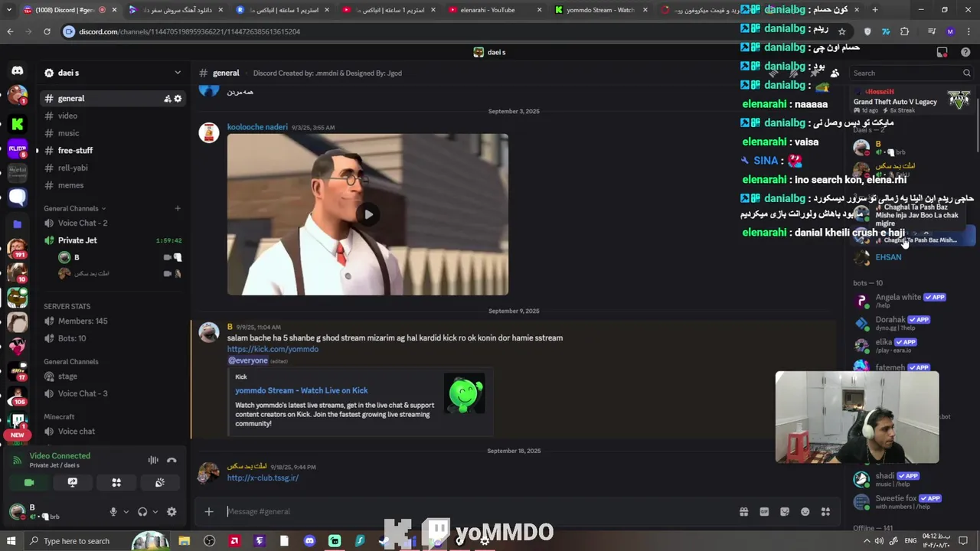Screen dimensions: 980x551
Task: Play the koolooche naderi video
Action: [367, 214]
